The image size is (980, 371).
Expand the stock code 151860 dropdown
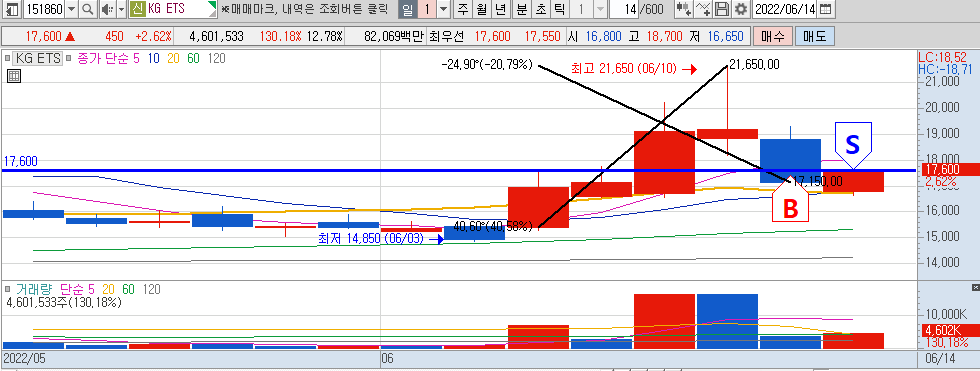[71, 9]
